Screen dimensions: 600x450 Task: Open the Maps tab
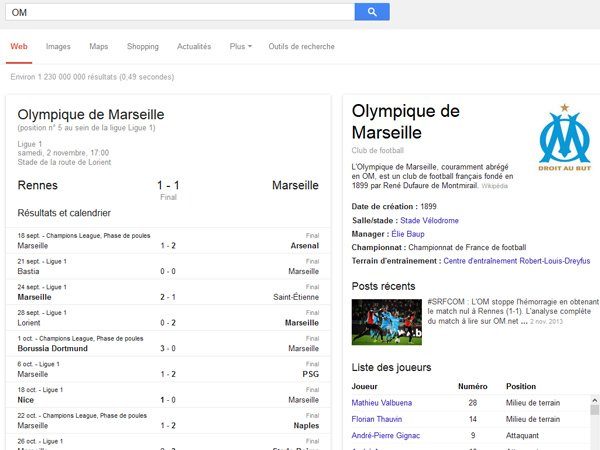pyautogui.click(x=99, y=46)
